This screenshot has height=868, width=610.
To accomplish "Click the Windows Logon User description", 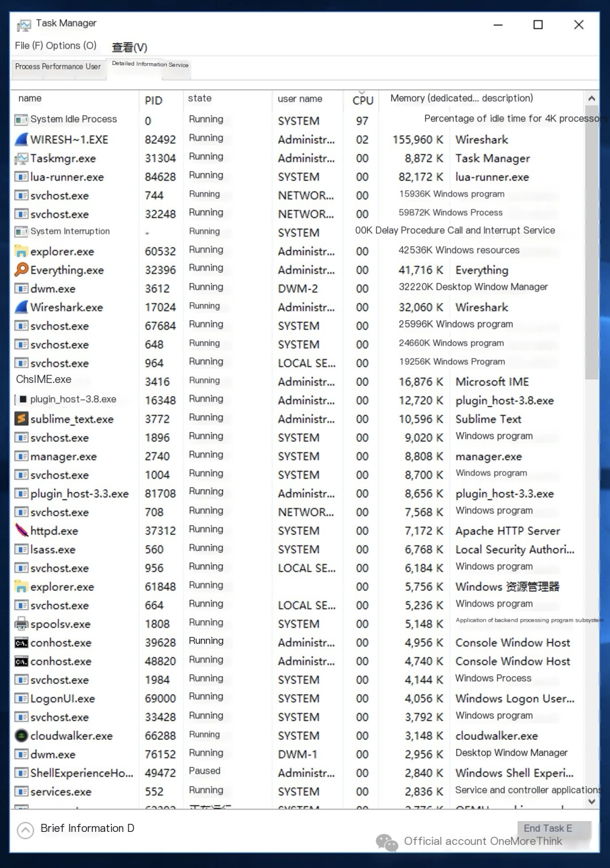I will pos(515,699).
